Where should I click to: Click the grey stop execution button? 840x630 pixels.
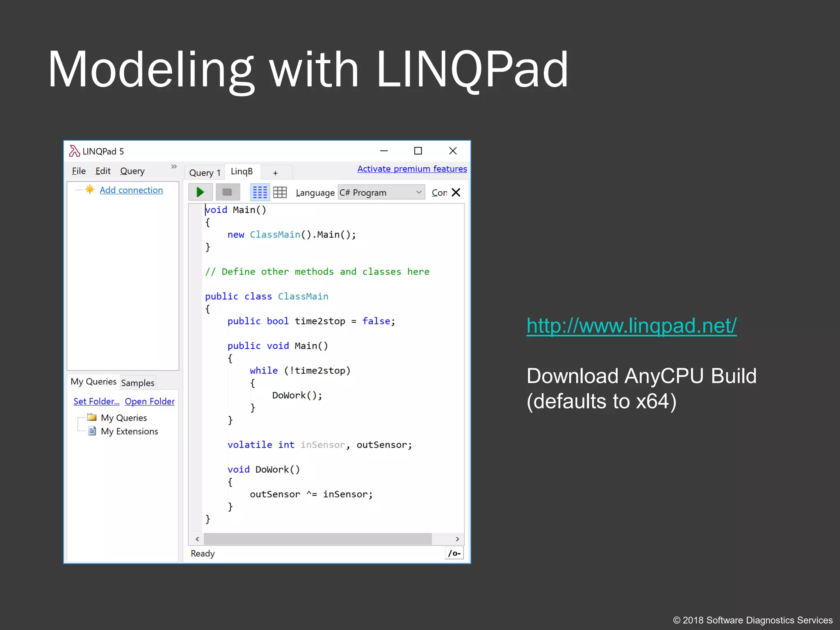pyautogui.click(x=227, y=192)
